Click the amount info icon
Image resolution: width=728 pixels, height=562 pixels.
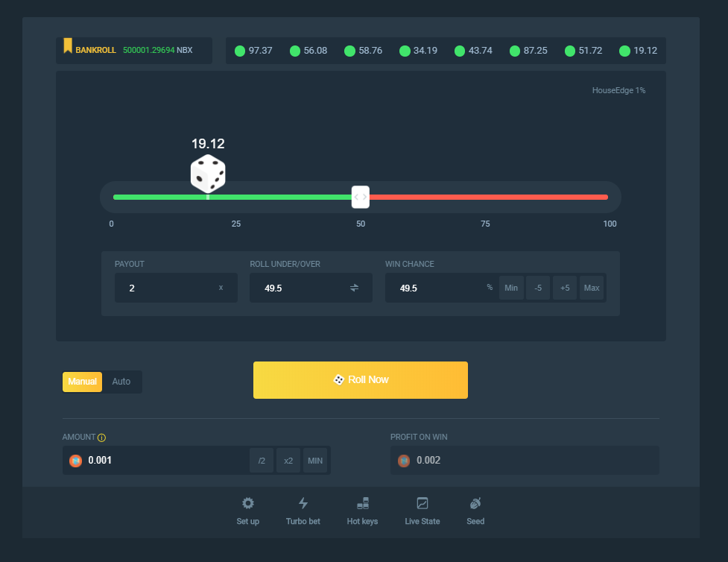pos(101,438)
